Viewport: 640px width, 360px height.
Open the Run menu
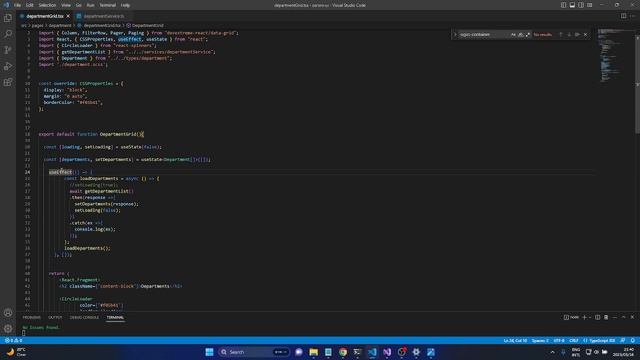point(90,5)
